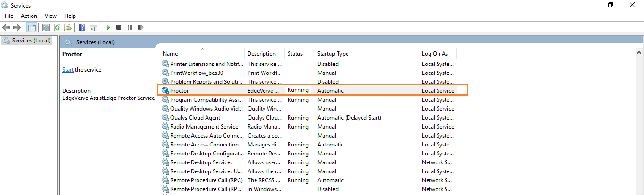This screenshot has height=195, width=644.
Task: Click the blue Help question mark icon
Action: coord(82,28)
